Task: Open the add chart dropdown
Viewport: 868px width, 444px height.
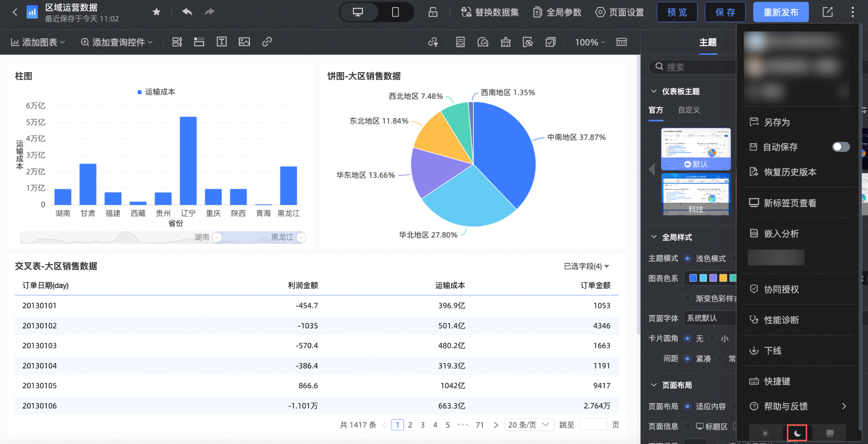Action: click(38, 42)
